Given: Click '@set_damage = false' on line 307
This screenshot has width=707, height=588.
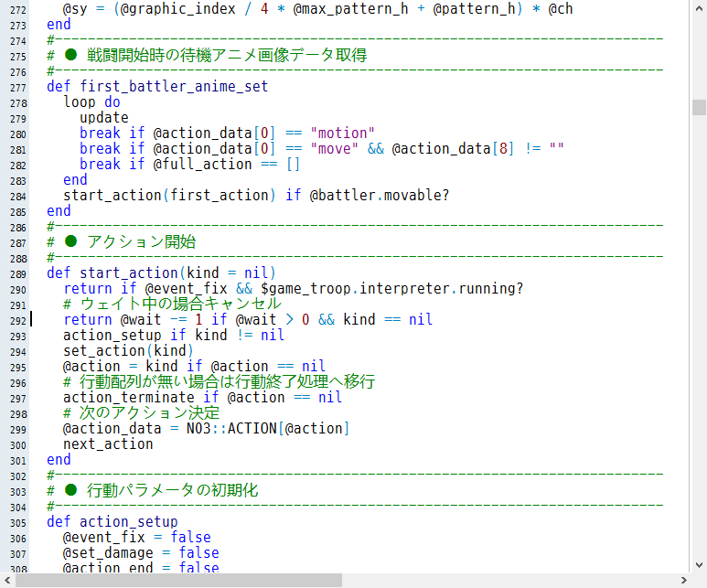Looking at the screenshot, I should click(x=141, y=553).
